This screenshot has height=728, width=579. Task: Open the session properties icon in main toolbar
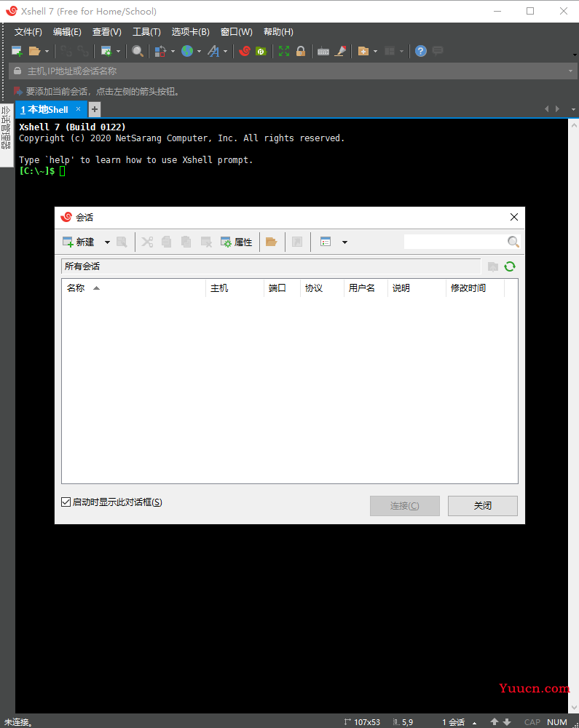click(106, 51)
